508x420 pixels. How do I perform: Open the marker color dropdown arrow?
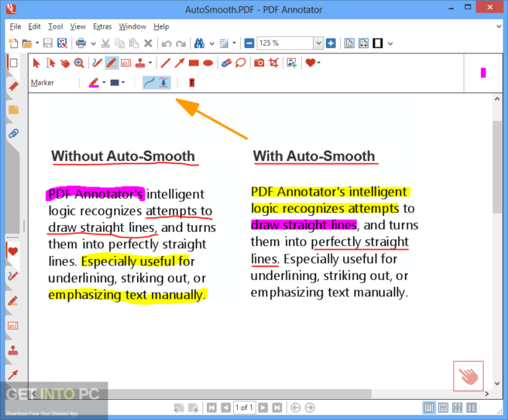click(x=104, y=83)
